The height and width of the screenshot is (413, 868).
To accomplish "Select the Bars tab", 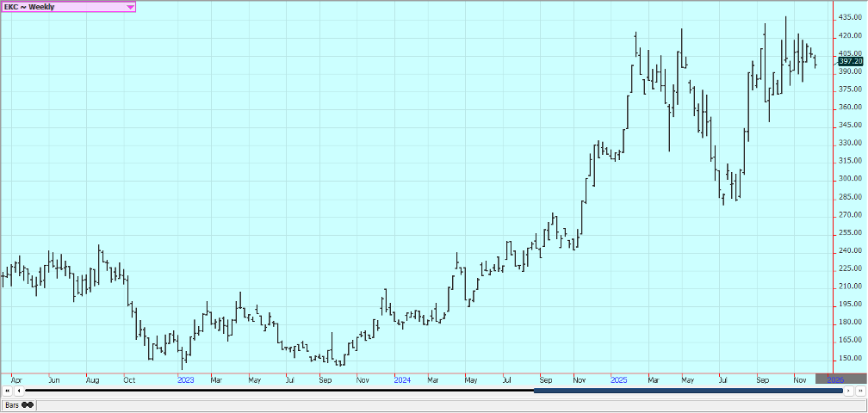I will pyautogui.click(x=12, y=404).
